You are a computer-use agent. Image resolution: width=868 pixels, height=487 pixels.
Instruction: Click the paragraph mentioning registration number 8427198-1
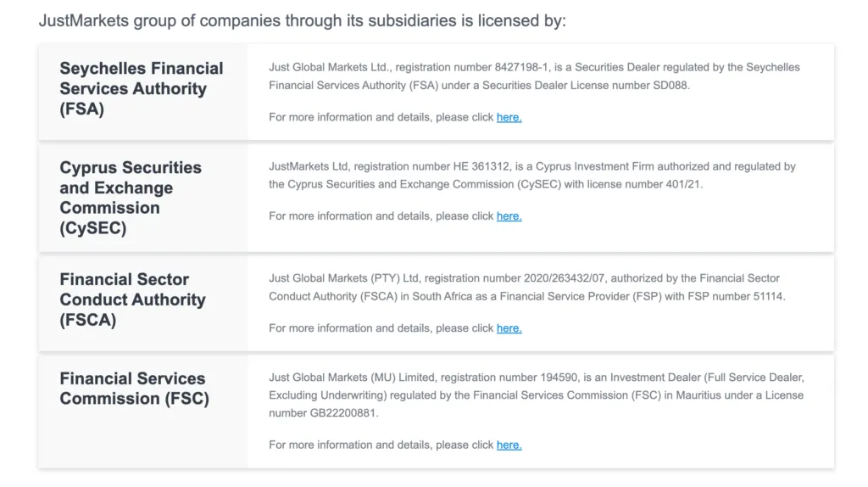click(534, 76)
